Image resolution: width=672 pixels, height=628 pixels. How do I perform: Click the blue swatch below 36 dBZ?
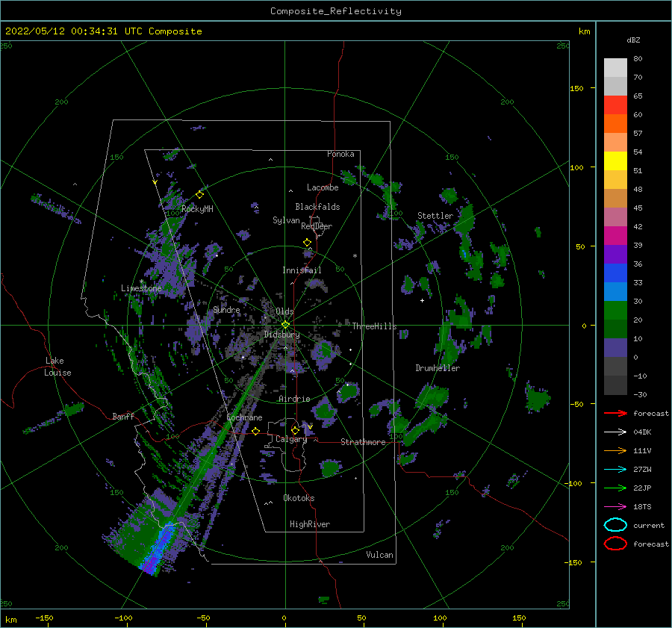coord(615,273)
